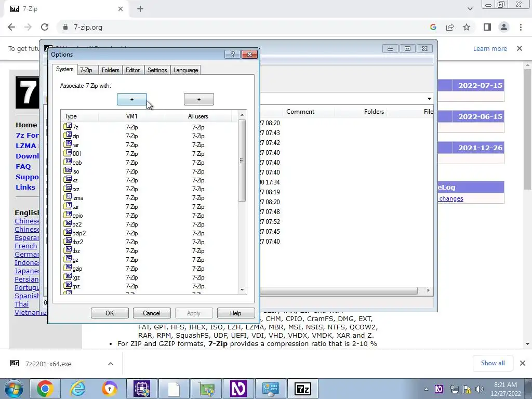Click the iso file type icon

pos(68,170)
